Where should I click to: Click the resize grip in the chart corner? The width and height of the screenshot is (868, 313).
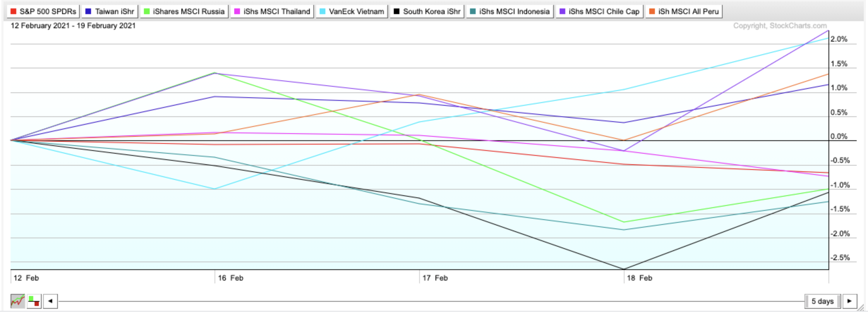pos(860,307)
